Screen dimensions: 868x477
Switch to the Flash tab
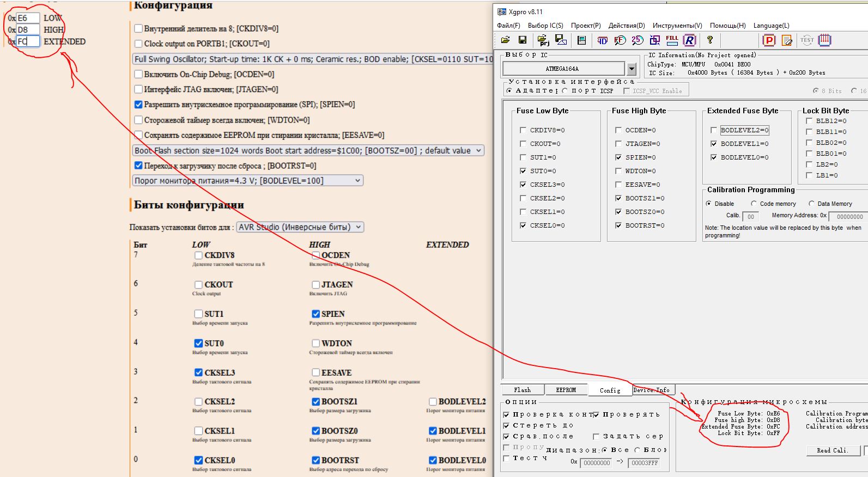(522, 390)
